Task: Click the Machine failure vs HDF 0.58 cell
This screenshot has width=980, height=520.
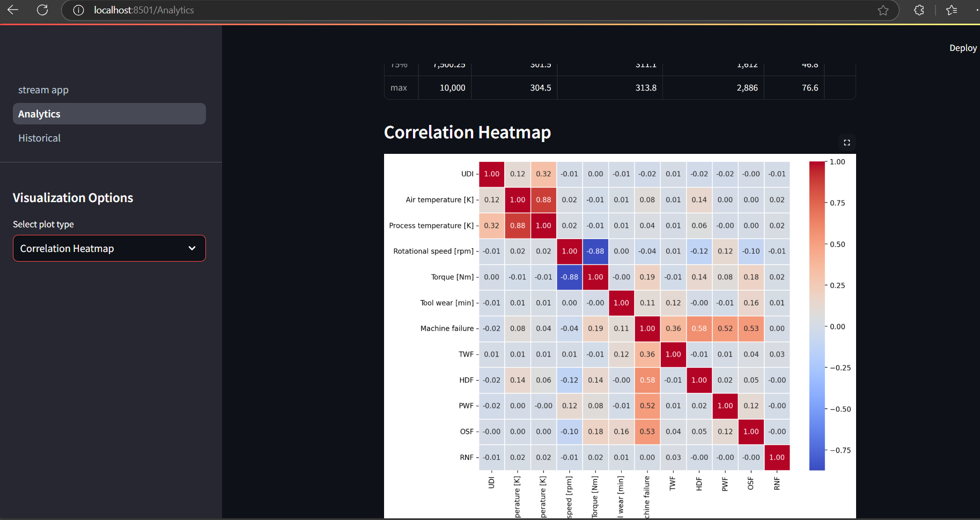Action: click(699, 329)
